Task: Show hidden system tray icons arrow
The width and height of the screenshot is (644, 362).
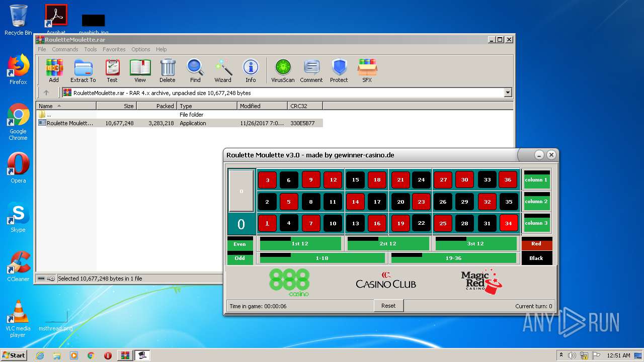Action: 561,355
